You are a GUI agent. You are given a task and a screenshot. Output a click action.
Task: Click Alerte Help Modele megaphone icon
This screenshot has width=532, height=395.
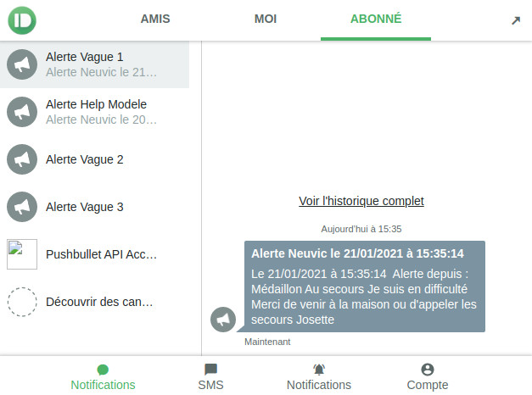22,112
